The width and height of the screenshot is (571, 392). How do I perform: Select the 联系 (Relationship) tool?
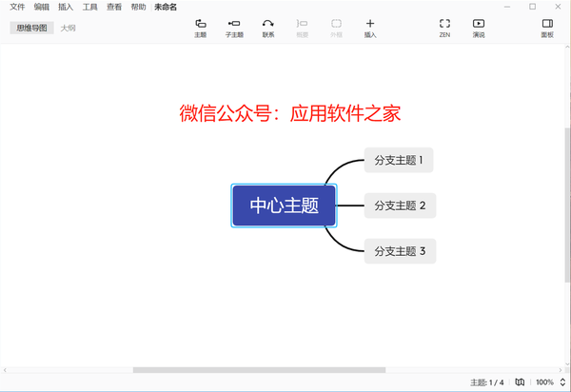268,27
